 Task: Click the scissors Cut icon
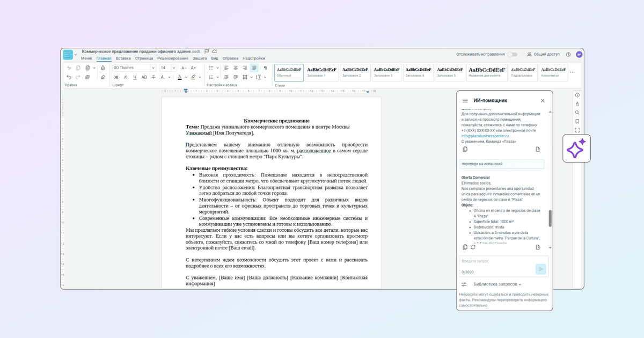click(69, 68)
